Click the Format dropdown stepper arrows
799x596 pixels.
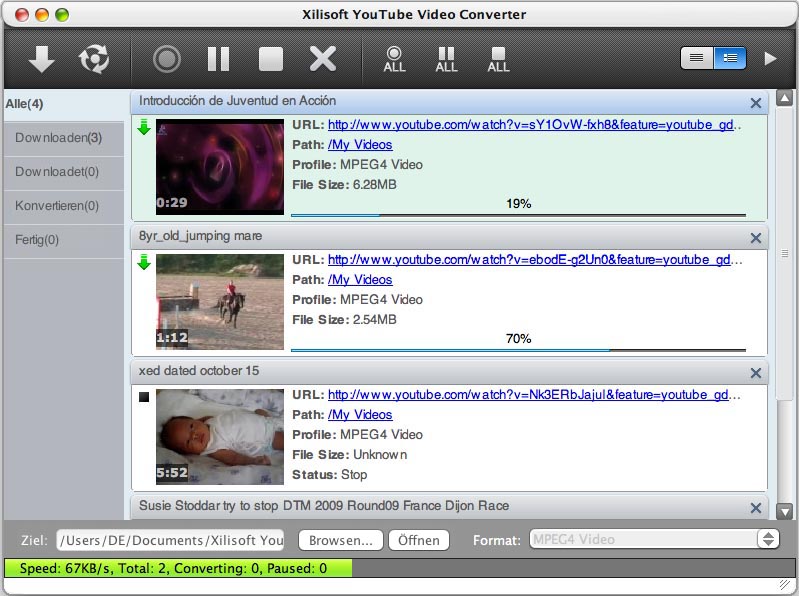tap(768, 539)
